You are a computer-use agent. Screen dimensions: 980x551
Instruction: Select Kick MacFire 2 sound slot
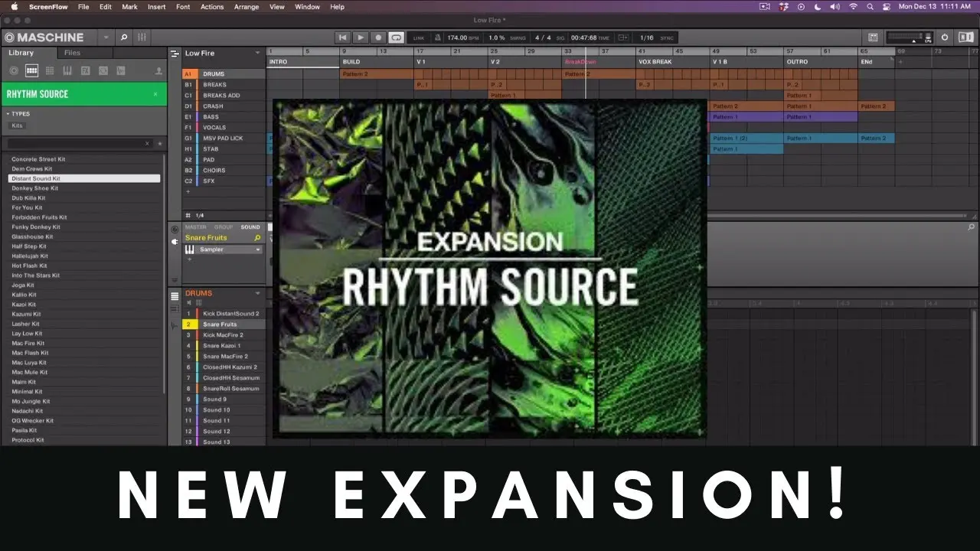[224, 335]
